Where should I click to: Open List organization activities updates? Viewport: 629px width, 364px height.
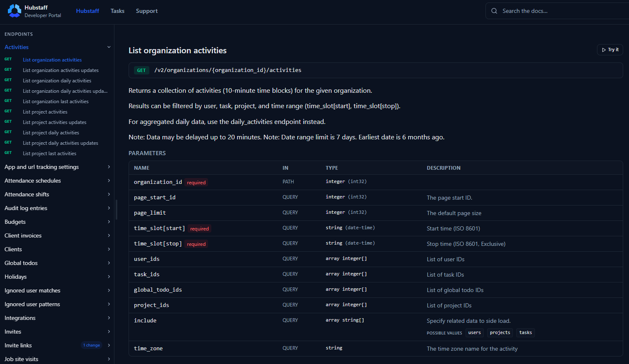pyautogui.click(x=61, y=70)
